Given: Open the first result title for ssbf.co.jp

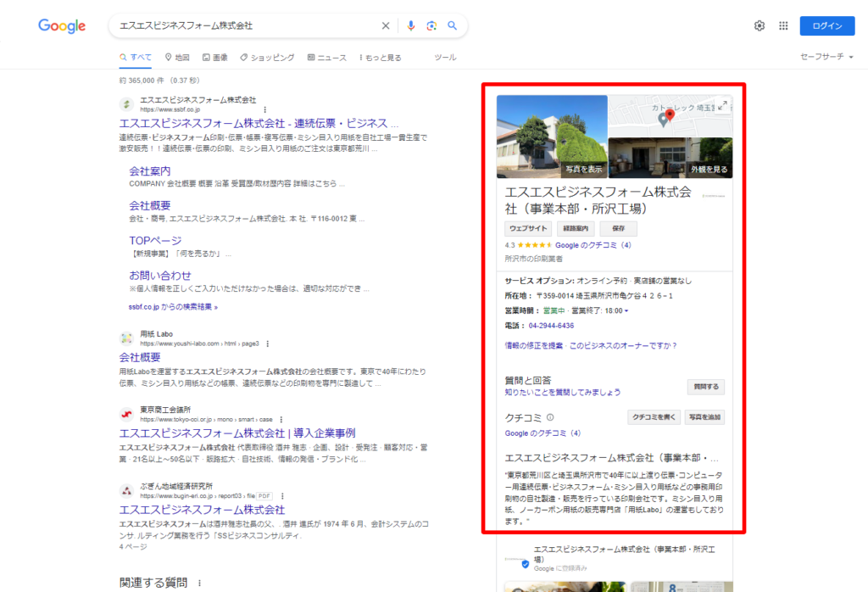Looking at the screenshot, I should 259,123.
